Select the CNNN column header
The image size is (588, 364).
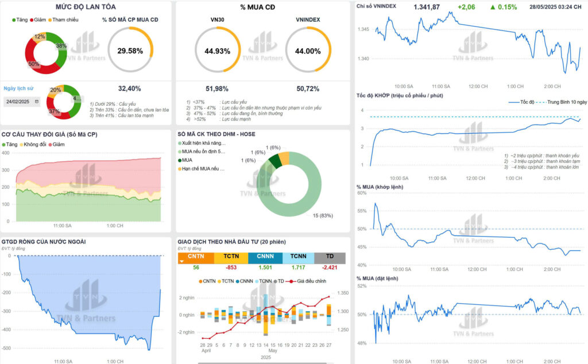(x=265, y=256)
